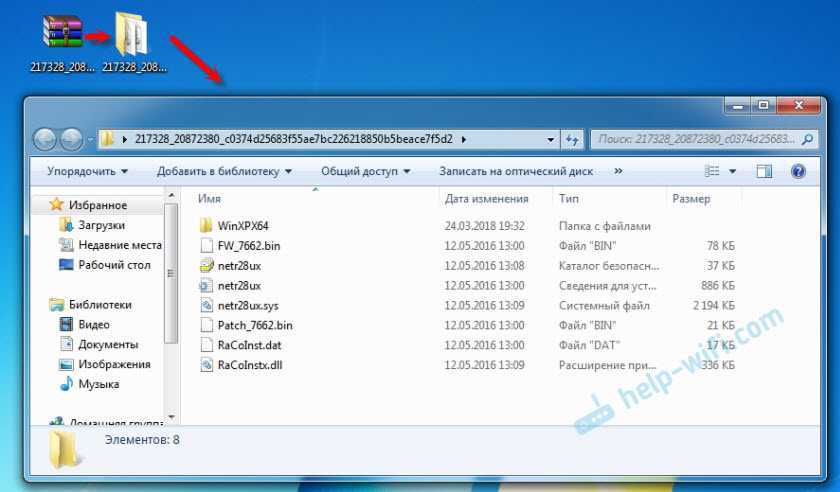The width and height of the screenshot is (840, 492).
Task: Change the view using the view icon
Action: (x=712, y=171)
